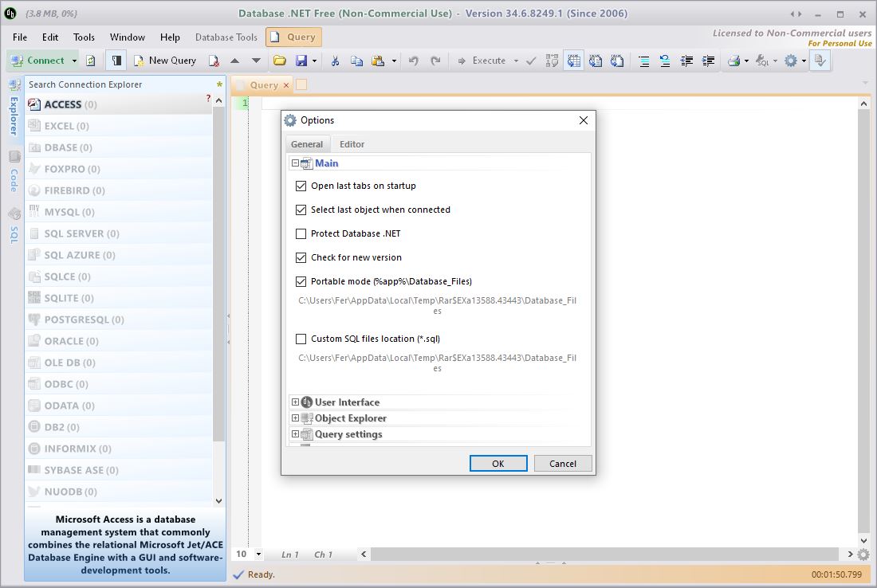Open the Execute dropdown arrow
This screenshot has height=588, width=877.
point(516,61)
